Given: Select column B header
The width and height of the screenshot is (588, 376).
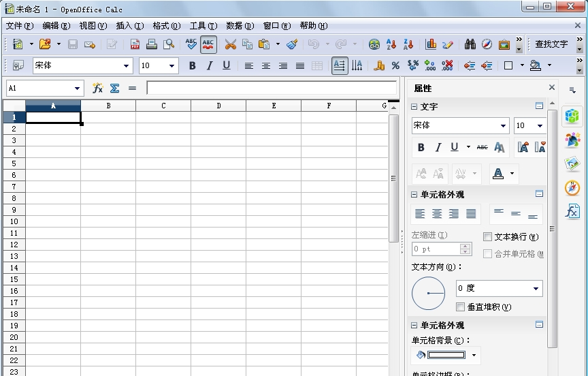Looking at the screenshot, I should pyautogui.click(x=108, y=106).
